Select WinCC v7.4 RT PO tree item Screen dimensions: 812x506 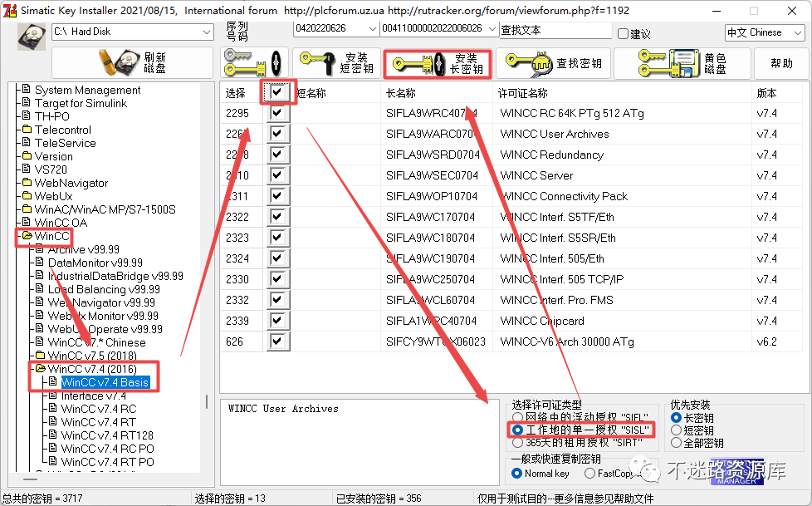point(108,462)
